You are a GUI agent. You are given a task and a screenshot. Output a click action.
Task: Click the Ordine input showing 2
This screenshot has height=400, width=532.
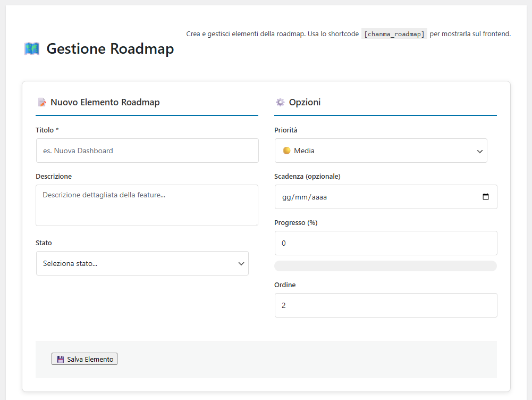pos(385,305)
